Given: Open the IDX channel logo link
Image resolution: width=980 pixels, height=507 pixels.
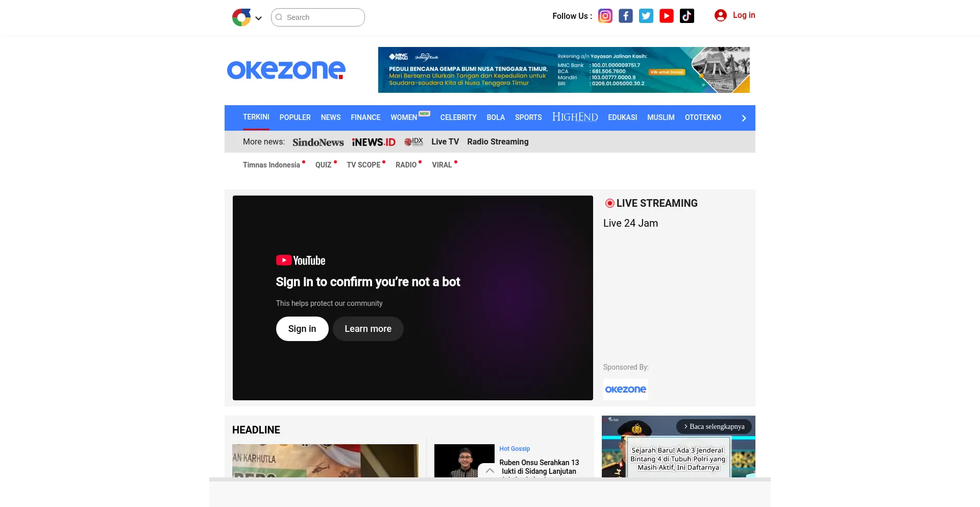Looking at the screenshot, I should [413, 141].
